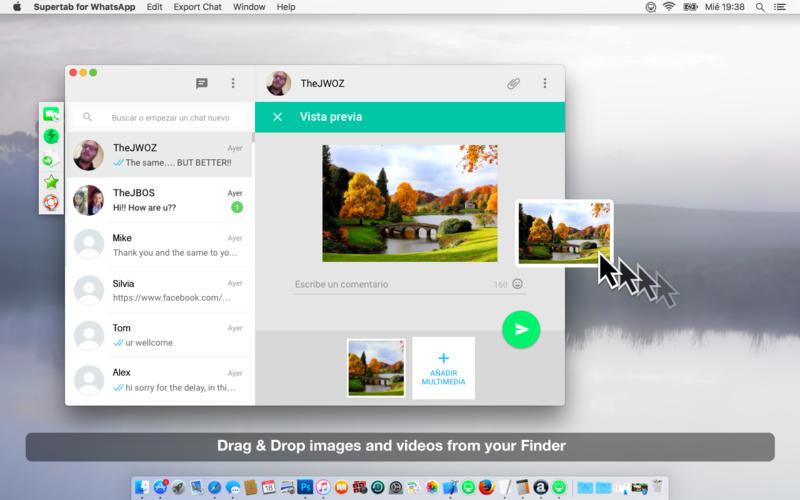
Task: Open the chat with Silvia
Action: click(x=159, y=290)
